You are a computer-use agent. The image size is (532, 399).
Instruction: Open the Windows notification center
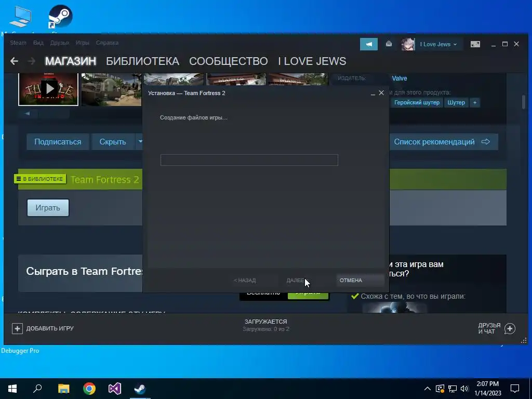tap(515, 389)
